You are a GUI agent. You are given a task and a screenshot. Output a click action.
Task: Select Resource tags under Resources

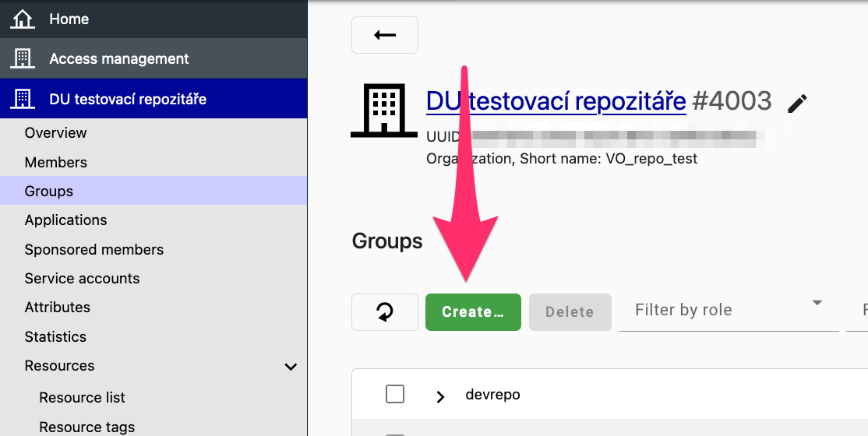click(x=87, y=427)
